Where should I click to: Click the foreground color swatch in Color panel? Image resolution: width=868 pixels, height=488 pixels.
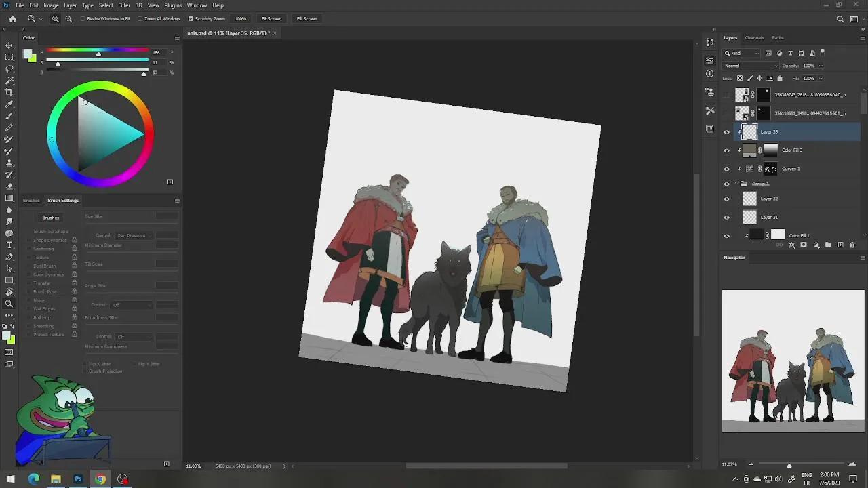pos(26,54)
